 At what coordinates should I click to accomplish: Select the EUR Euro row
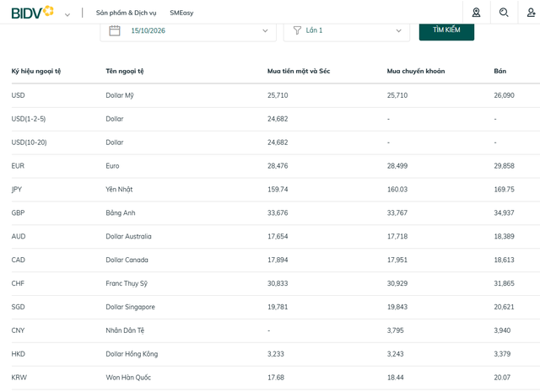tap(276, 166)
